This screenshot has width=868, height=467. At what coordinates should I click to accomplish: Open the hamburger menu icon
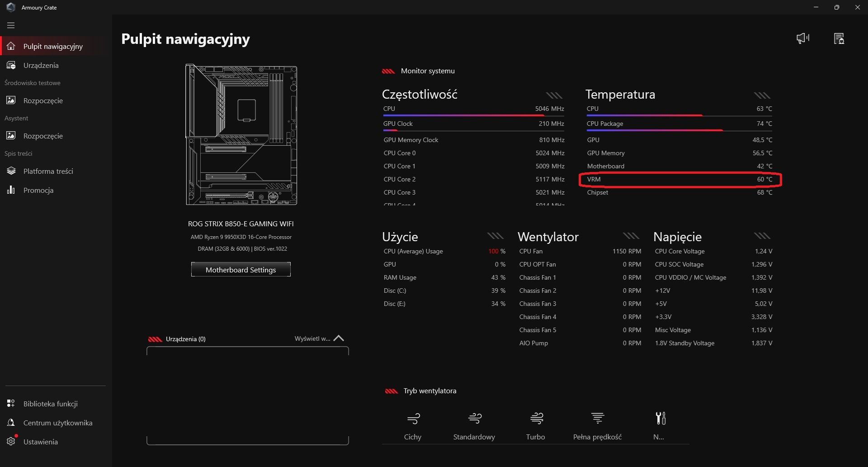[11, 25]
